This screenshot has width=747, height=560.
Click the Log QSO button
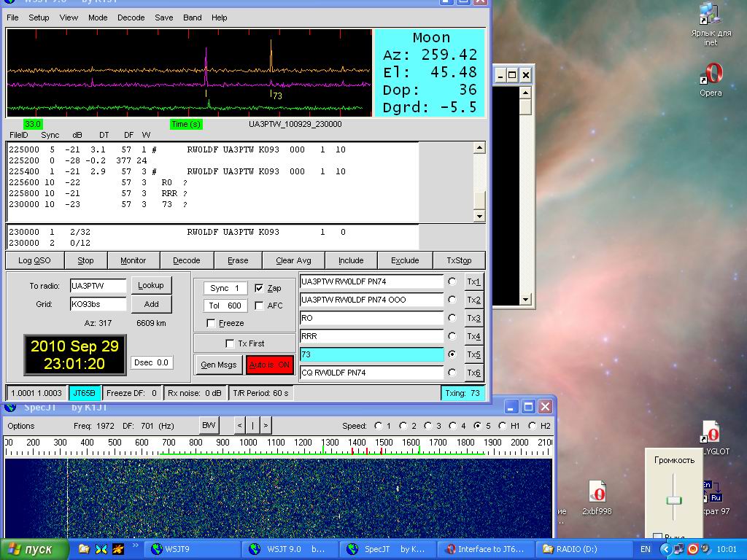coord(34,260)
